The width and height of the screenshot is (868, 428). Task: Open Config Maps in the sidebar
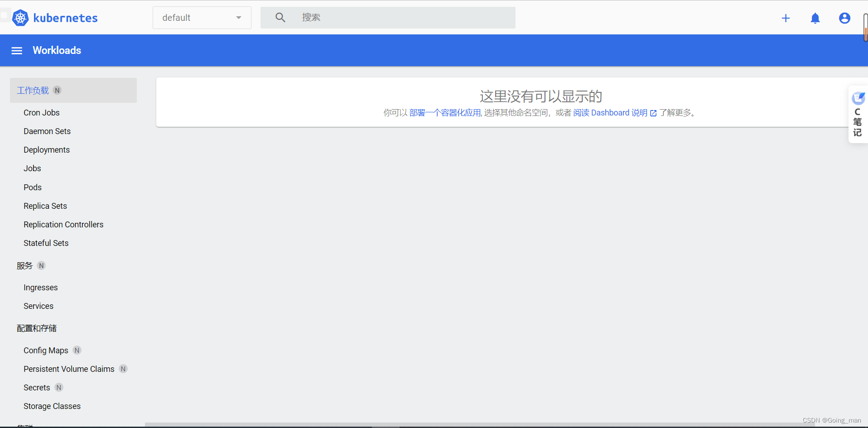coord(46,351)
